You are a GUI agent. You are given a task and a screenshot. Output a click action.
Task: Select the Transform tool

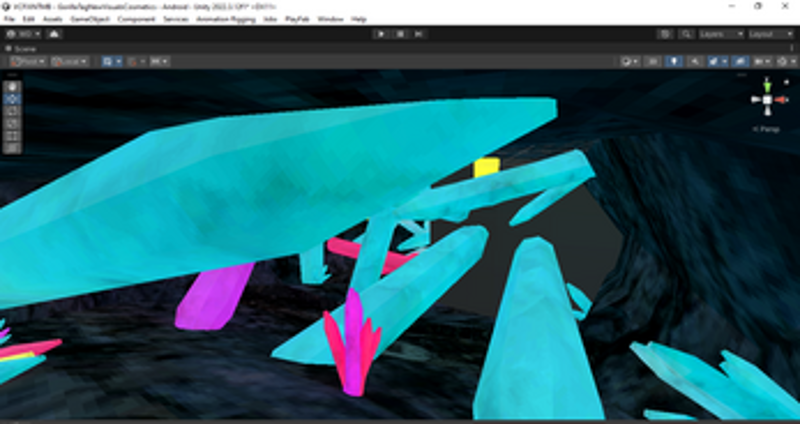click(12, 148)
